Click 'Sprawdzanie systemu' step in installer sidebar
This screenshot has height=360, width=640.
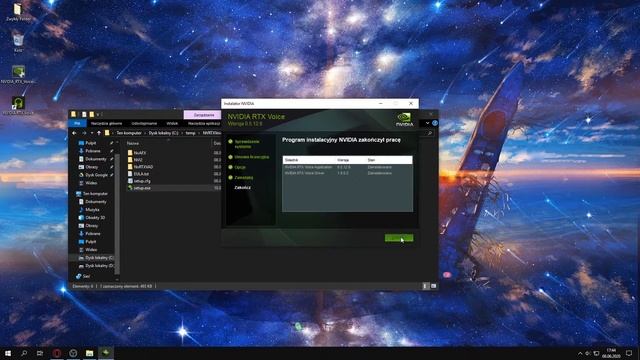click(x=247, y=144)
